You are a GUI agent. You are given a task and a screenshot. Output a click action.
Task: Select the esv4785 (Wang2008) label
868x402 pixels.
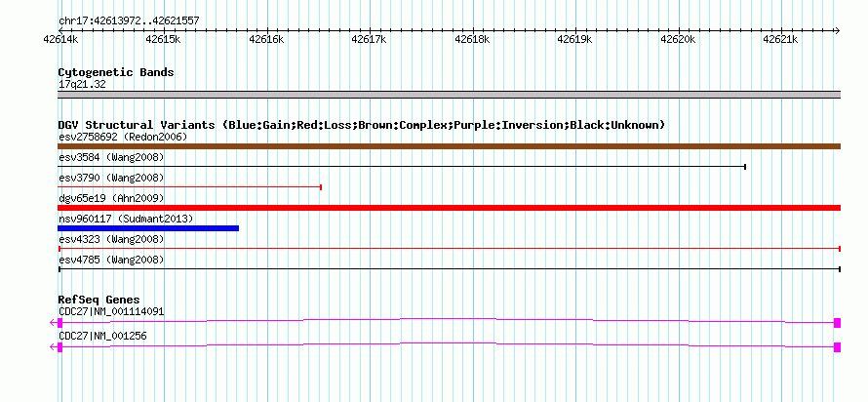click(x=111, y=260)
